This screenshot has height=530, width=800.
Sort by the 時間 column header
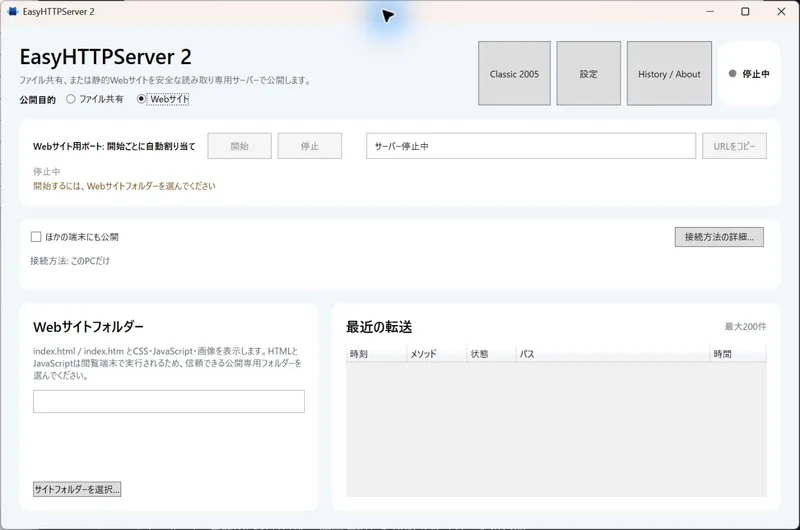pyautogui.click(x=738, y=354)
